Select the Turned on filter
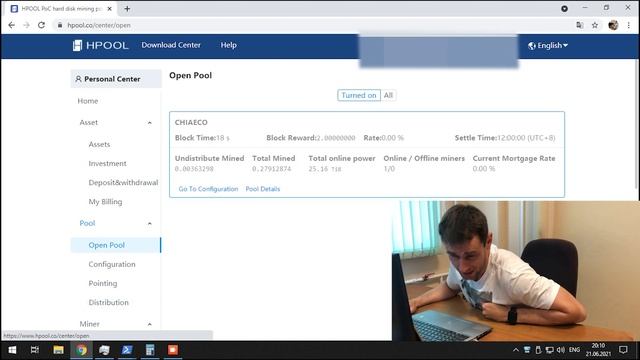The image size is (640, 360). point(359,95)
